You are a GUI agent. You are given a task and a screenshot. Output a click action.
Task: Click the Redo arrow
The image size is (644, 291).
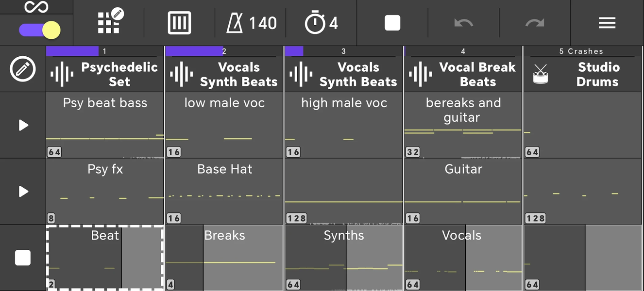tap(534, 22)
